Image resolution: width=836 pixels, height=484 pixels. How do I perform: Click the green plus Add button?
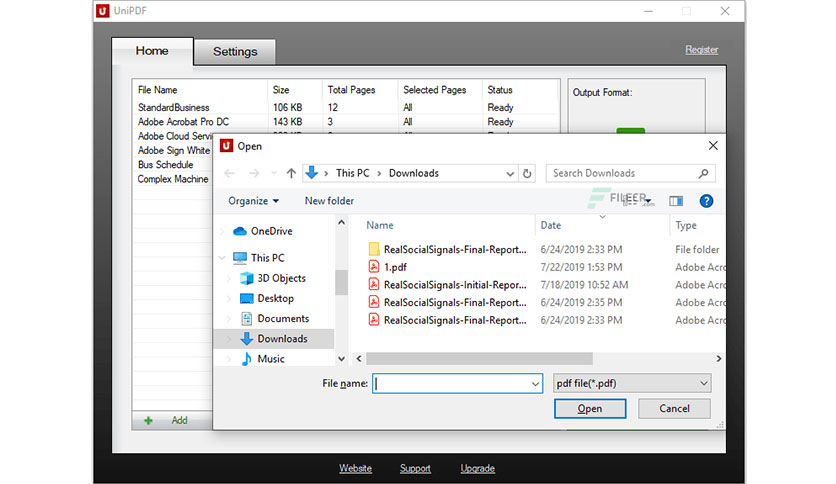click(166, 421)
